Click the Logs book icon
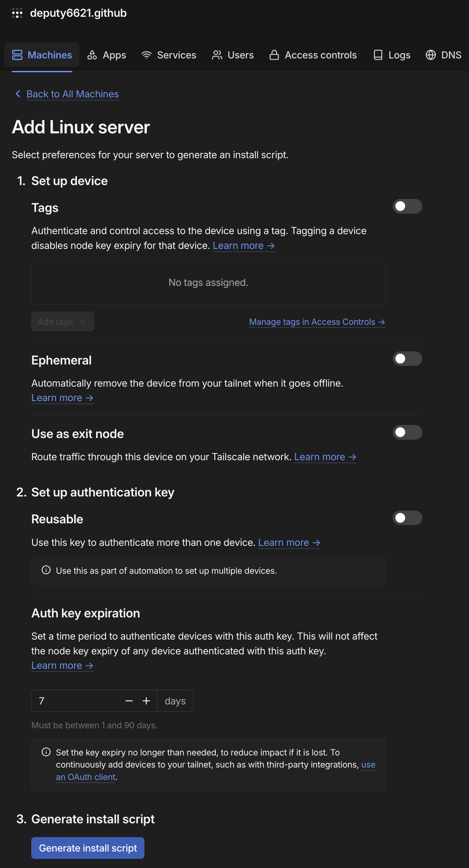Screen dimensions: 469x868 (x=378, y=55)
